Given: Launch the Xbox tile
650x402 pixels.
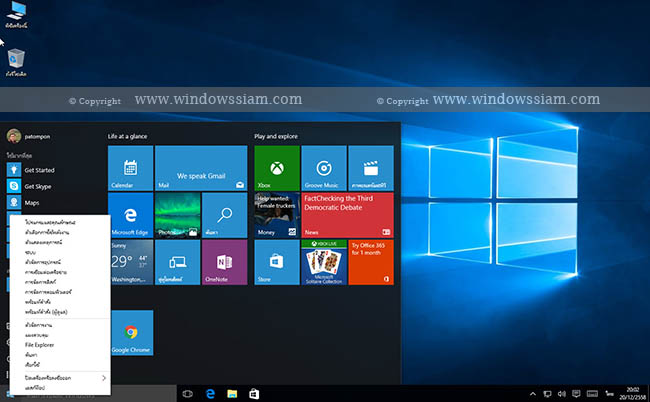Looking at the screenshot, I should point(277,168).
